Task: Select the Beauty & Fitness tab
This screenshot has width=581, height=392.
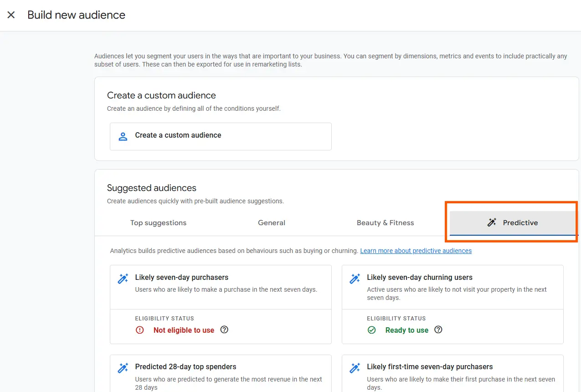Action: click(x=385, y=223)
